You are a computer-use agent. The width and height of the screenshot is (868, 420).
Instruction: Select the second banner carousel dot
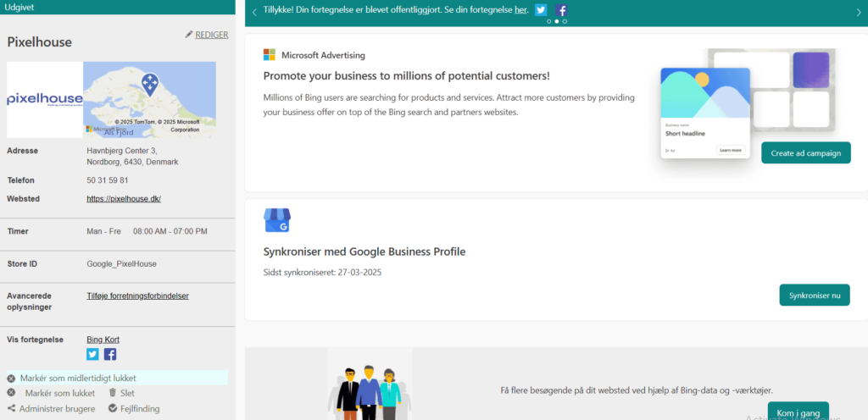click(x=557, y=21)
